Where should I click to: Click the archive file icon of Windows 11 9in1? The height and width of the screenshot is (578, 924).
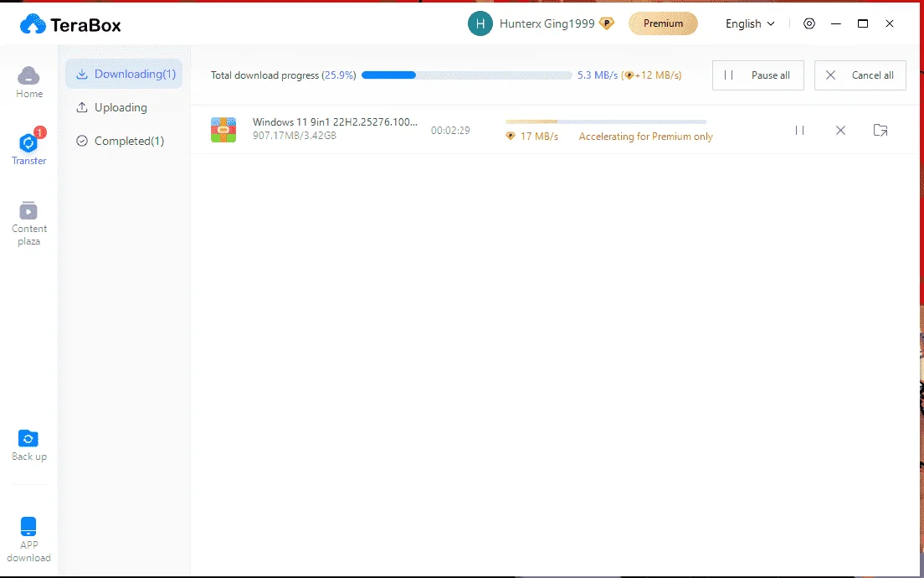pyautogui.click(x=223, y=130)
